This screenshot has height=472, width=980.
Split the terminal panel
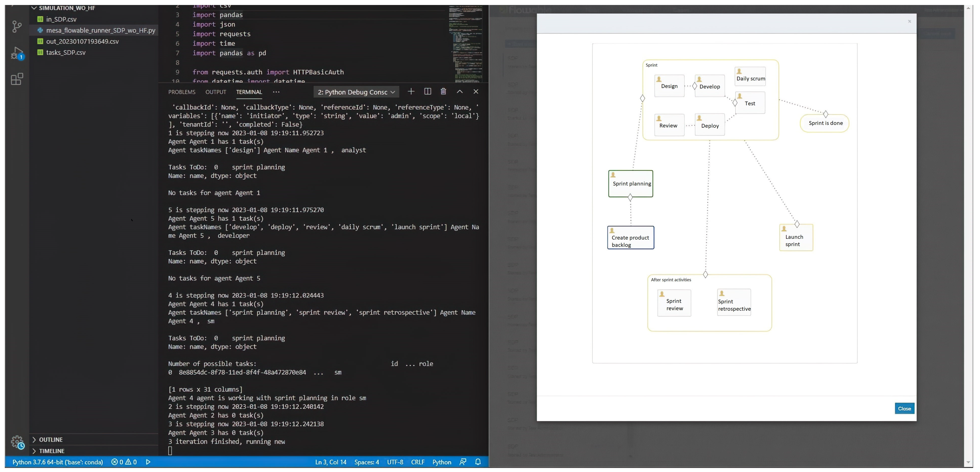coord(427,92)
